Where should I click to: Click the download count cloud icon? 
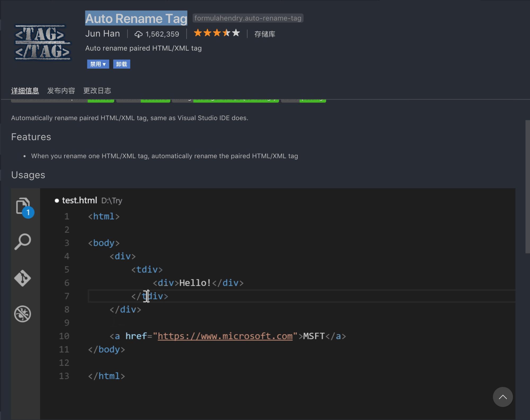coord(138,34)
